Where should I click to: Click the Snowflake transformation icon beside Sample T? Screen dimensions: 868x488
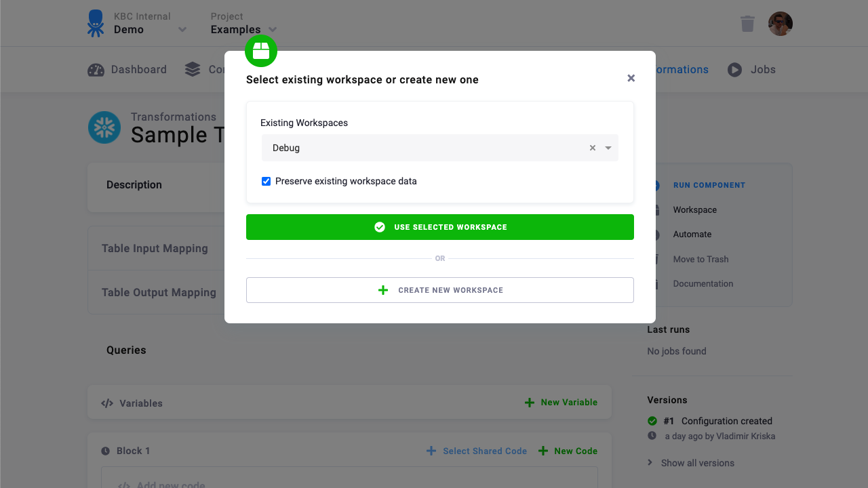104,127
